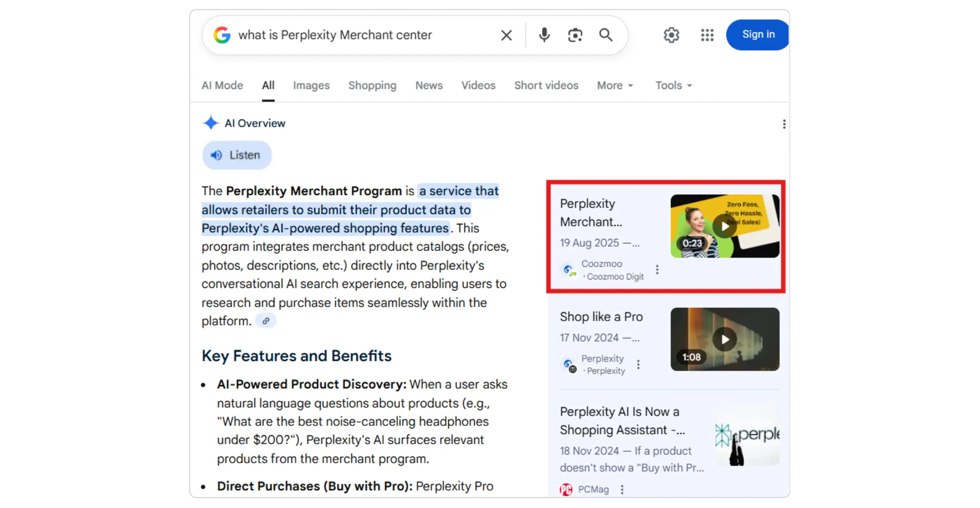Image resolution: width=980 pixels, height=508 pixels.
Task: Open quick settings gear icon
Action: (x=671, y=35)
